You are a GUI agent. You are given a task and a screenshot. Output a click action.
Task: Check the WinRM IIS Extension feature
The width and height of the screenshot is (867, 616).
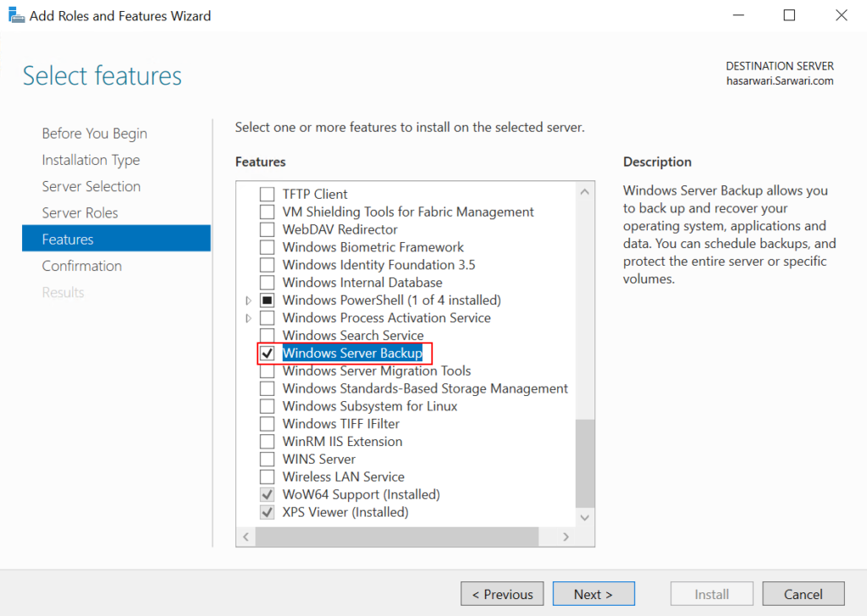point(267,441)
